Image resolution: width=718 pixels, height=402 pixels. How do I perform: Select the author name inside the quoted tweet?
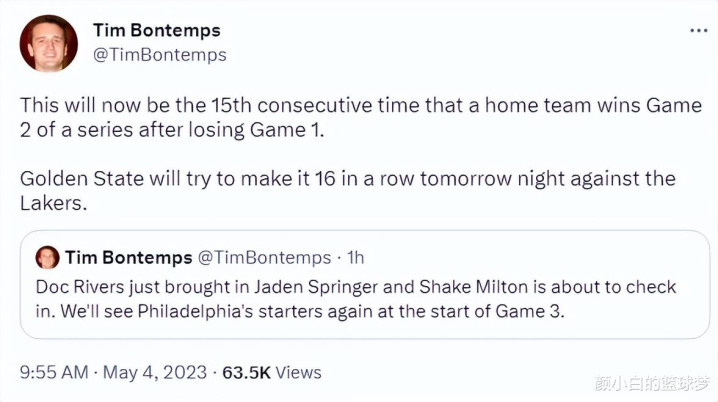click(x=128, y=258)
